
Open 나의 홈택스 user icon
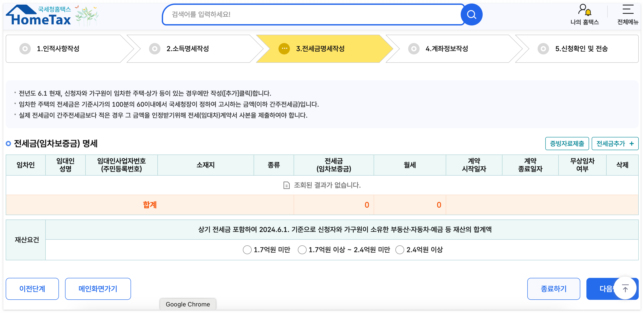tap(584, 10)
